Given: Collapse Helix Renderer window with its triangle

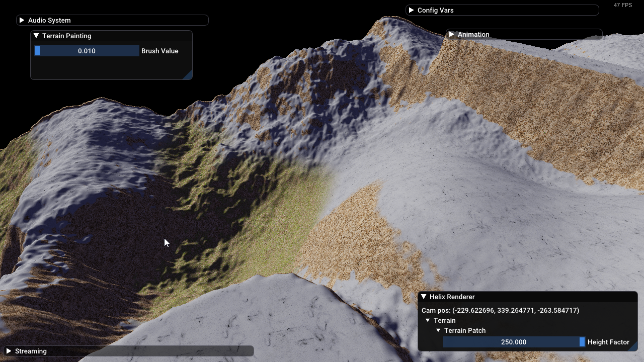Looking at the screenshot, I should [424, 297].
